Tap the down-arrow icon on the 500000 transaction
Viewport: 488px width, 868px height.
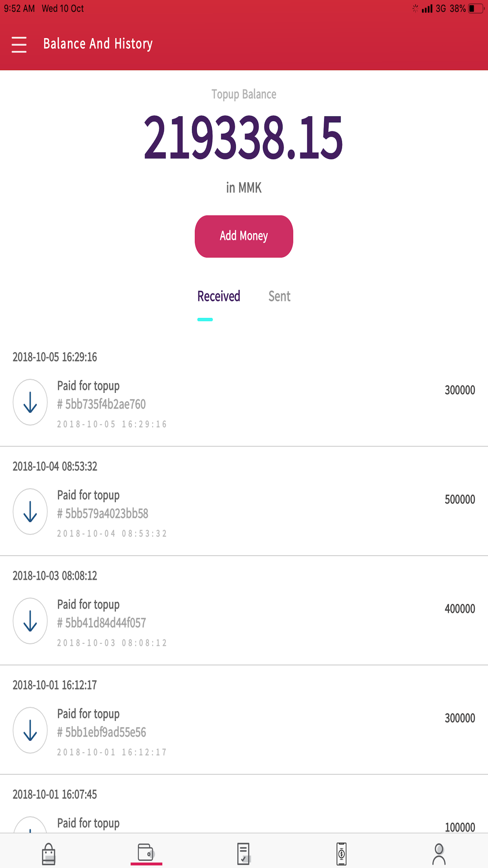coord(30,511)
